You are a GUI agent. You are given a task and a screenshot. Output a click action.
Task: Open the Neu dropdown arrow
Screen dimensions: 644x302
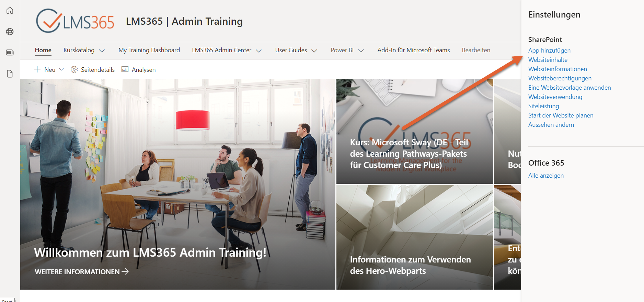[61, 69]
